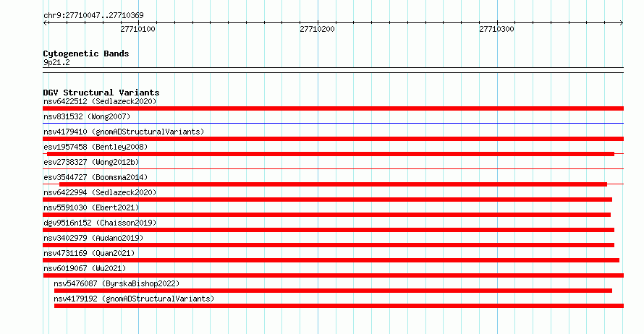Select the 9p21.2 band label

(x=56, y=62)
